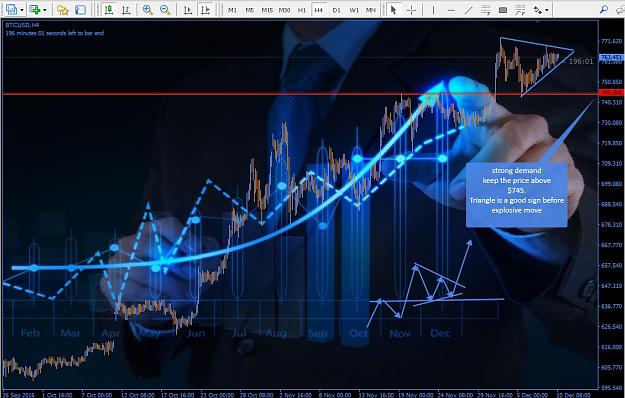The height and width of the screenshot is (398, 625).
Task: Switch timeframe to M30
Action: pyautogui.click(x=284, y=10)
